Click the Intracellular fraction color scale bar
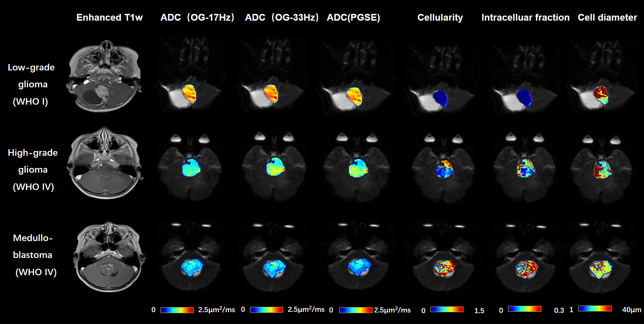 pos(524,309)
